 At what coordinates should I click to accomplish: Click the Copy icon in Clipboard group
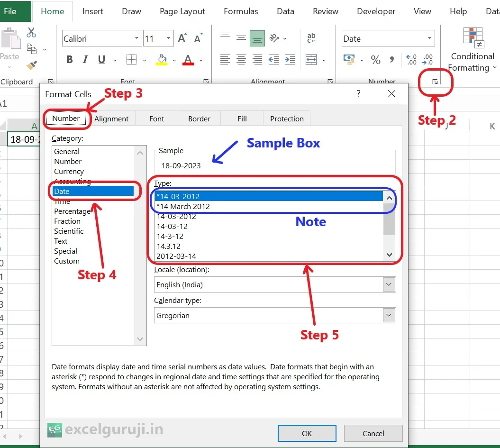[32, 49]
